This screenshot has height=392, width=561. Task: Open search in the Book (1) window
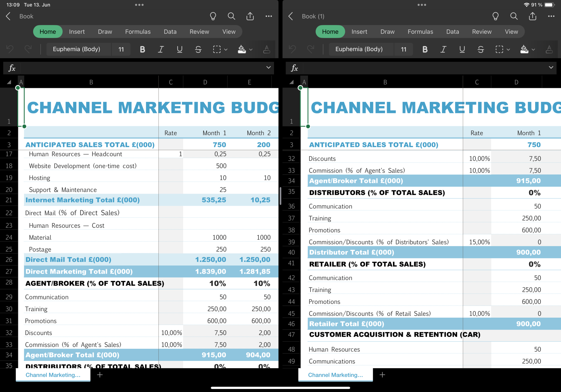click(514, 16)
